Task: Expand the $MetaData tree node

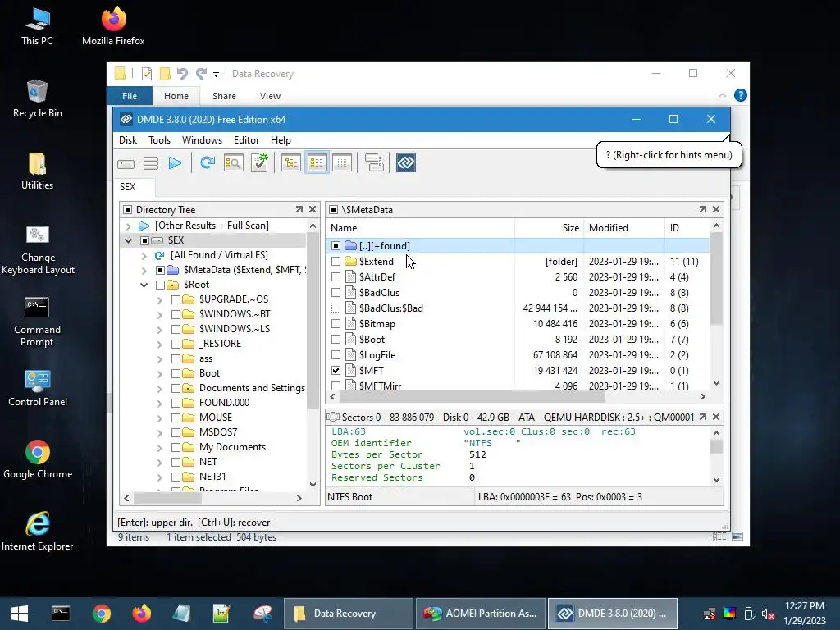Action: click(144, 270)
